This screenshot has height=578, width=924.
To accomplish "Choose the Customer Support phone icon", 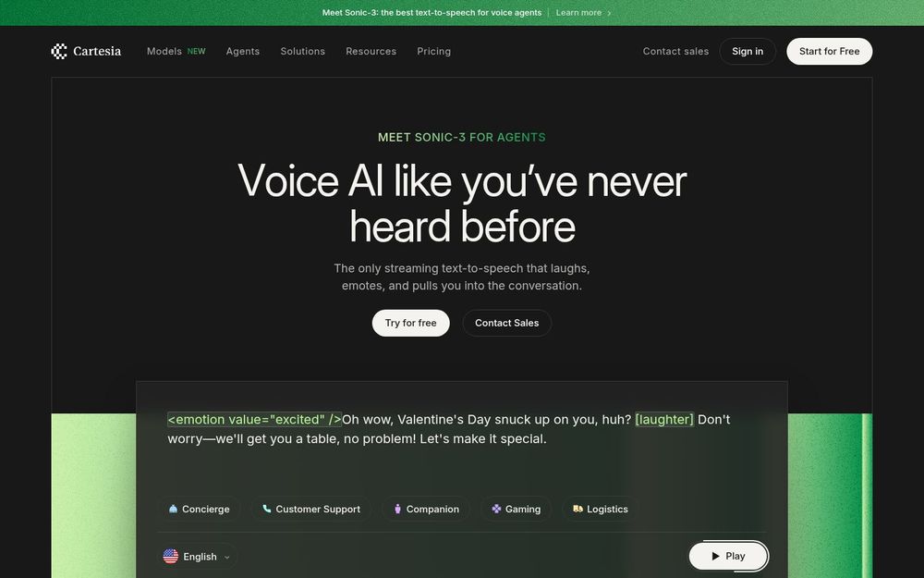I will coord(267,509).
